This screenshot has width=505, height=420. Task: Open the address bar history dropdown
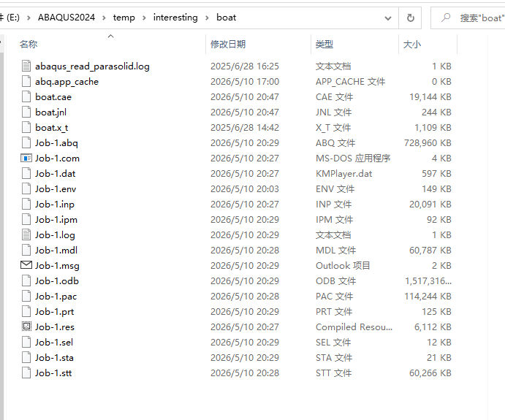pos(388,18)
